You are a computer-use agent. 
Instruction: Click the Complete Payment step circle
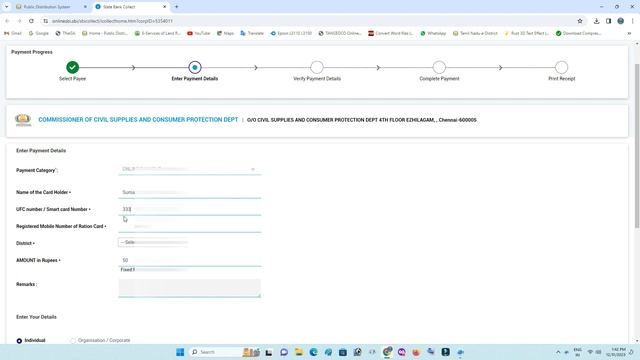[439, 67]
